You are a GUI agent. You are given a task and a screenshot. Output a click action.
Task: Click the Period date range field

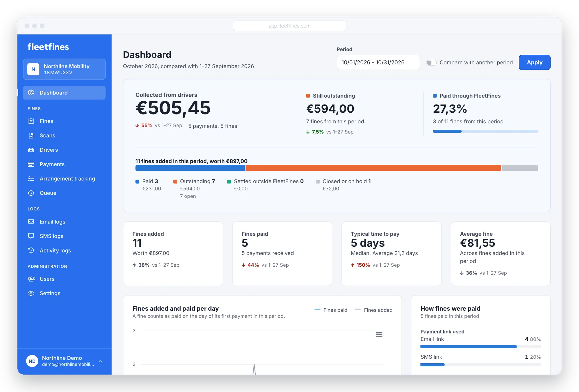[378, 63]
